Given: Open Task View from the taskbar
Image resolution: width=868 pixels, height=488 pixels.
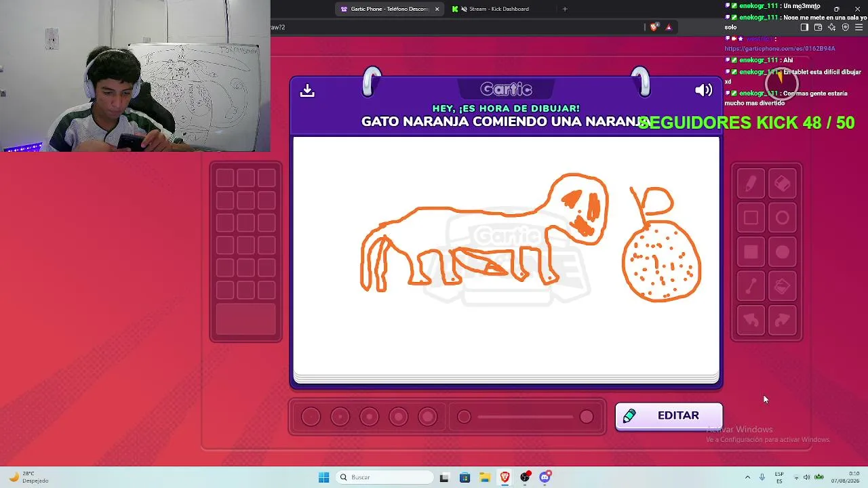Looking at the screenshot, I should click(x=444, y=477).
